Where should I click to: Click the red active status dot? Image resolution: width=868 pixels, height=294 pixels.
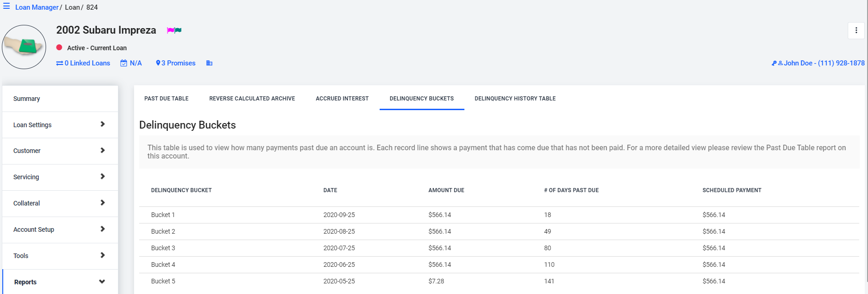tap(59, 47)
